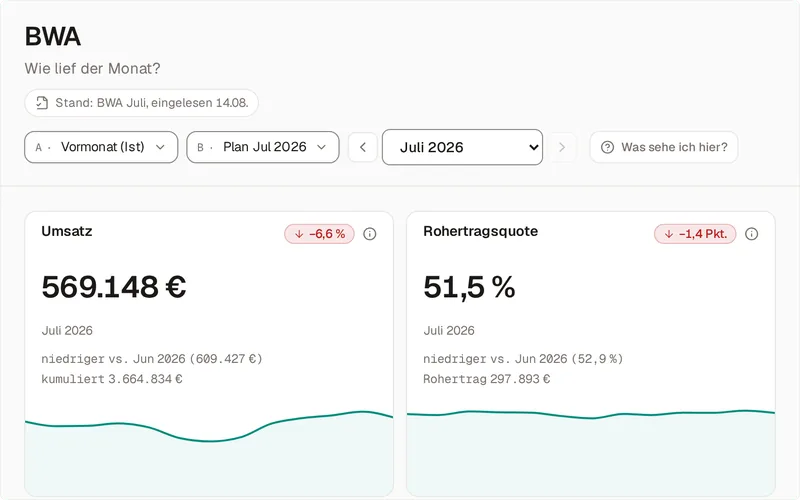
Task: Go to previous month with left chevron
Action: tap(363, 147)
